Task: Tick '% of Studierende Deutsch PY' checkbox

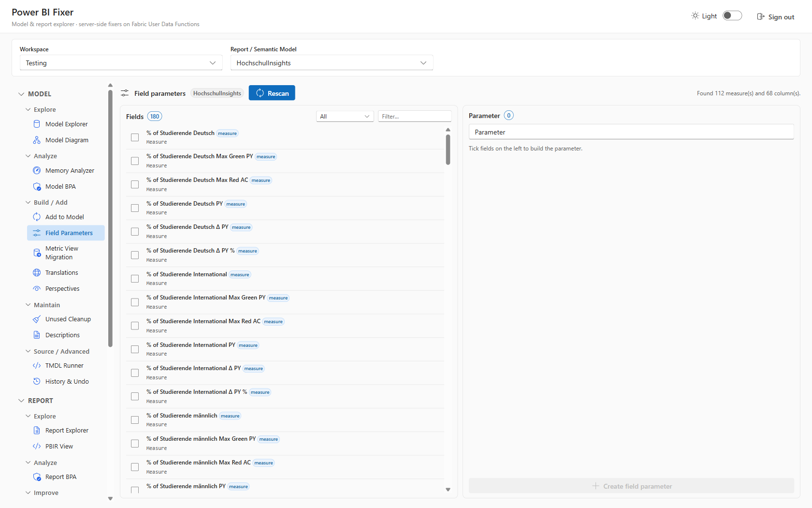Action: [x=135, y=208]
